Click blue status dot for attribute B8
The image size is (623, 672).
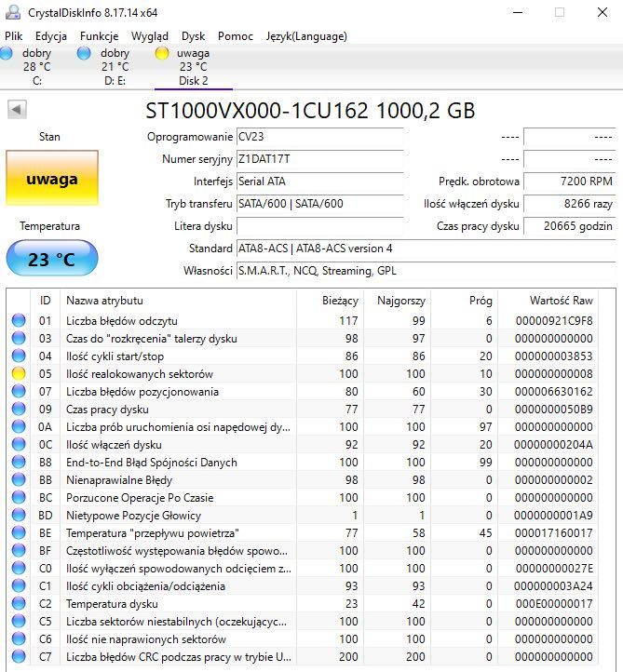tap(19, 462)
